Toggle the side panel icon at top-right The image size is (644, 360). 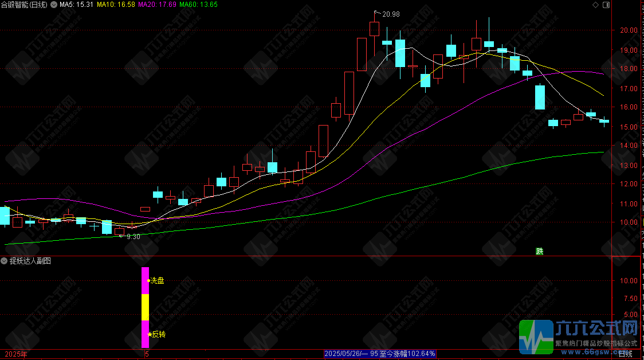[x=606, y=5]
